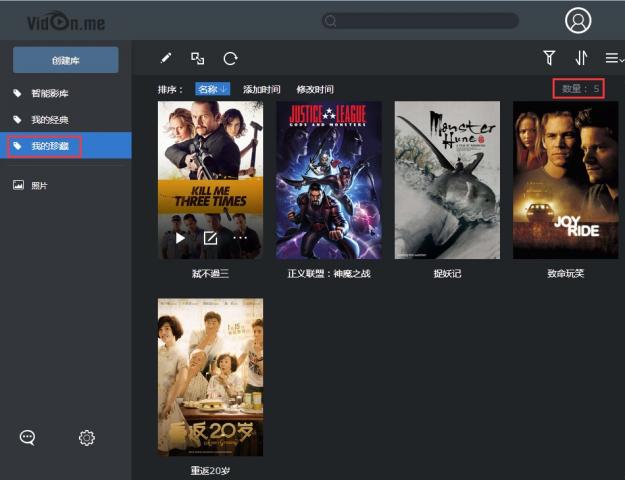The width and height of the screenshot is (625, 480).
Task: Open the funnel filter icon
Action: pyautogui.click(x=549, y=58)
